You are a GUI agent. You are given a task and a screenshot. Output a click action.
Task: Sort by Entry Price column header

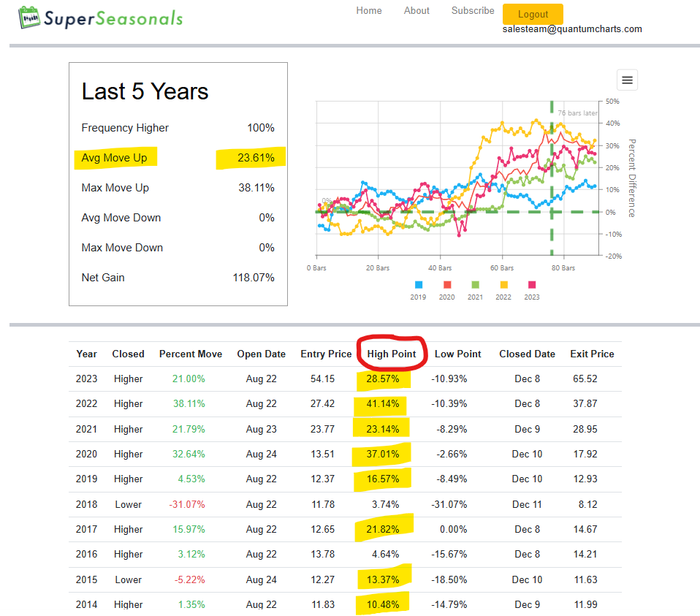tap(326, 354)
